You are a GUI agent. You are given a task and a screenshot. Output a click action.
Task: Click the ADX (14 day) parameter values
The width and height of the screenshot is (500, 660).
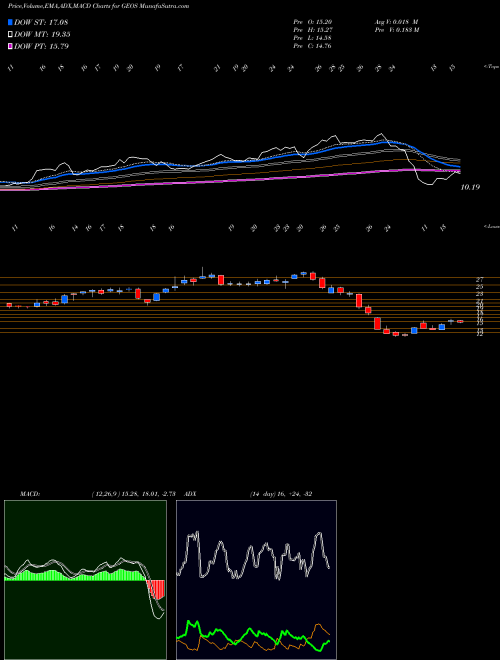tap(281, 494)
